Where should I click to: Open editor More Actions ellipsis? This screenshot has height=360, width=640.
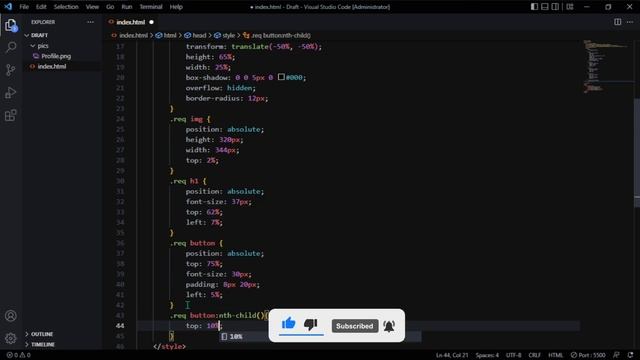click(x=630, y=22)
